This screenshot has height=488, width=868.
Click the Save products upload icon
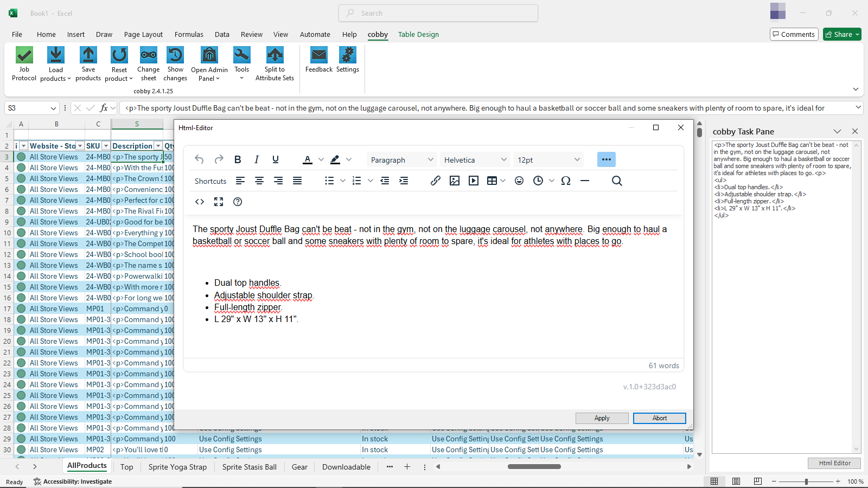click(x=88, y=55)
